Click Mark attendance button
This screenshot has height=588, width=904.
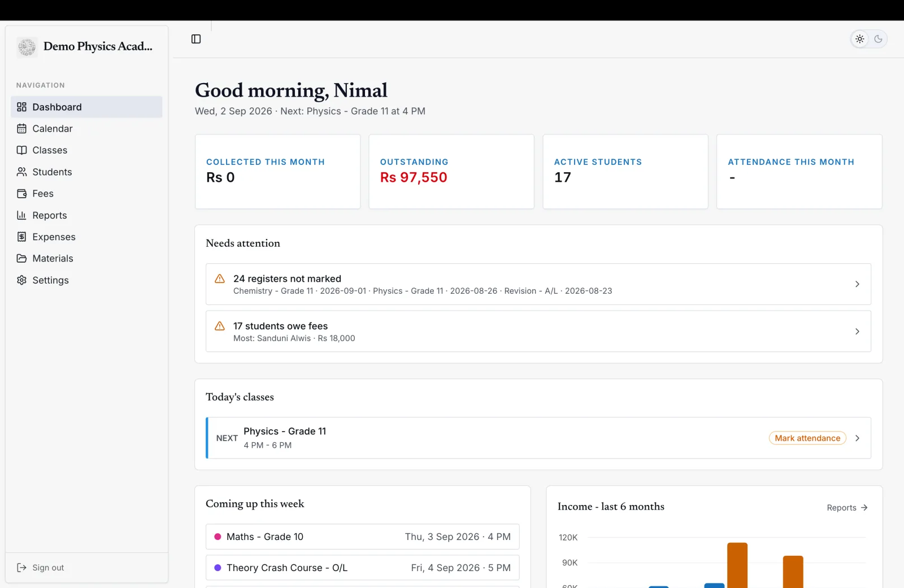coord(807,438)
